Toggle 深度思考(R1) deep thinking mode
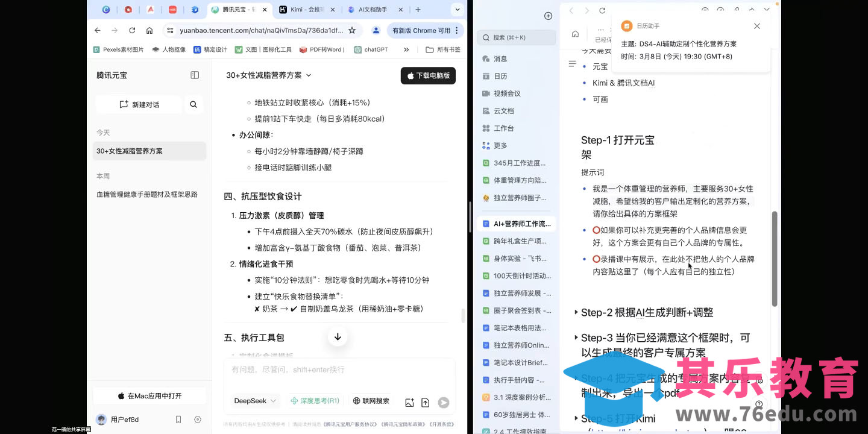The image size is (868, 434). coord(315,401)
